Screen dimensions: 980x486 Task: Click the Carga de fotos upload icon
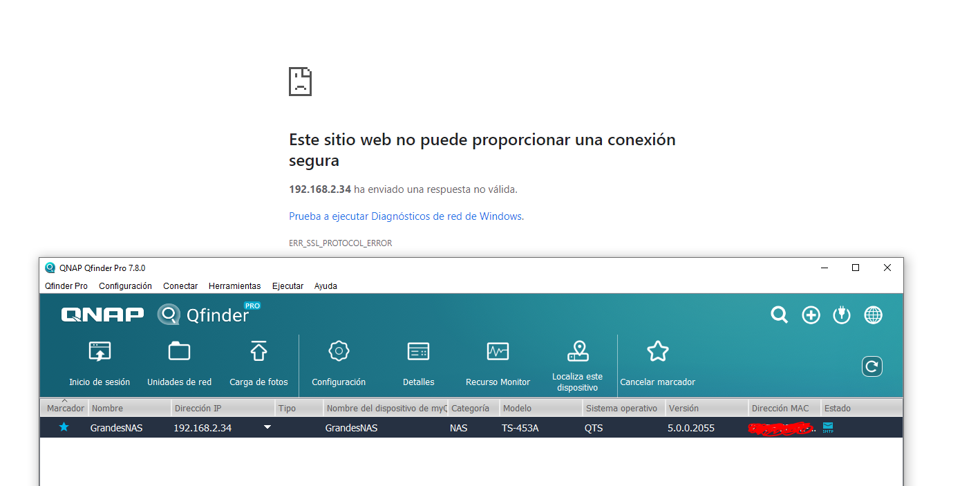(x=258, y=352)
